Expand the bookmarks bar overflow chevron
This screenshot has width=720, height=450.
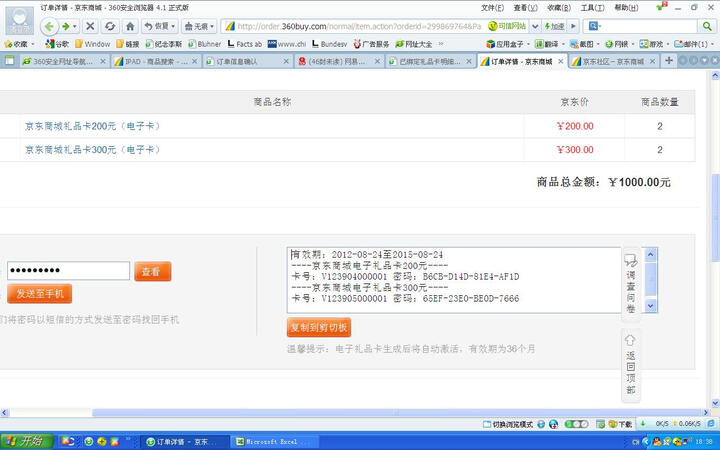click(441, 44)
